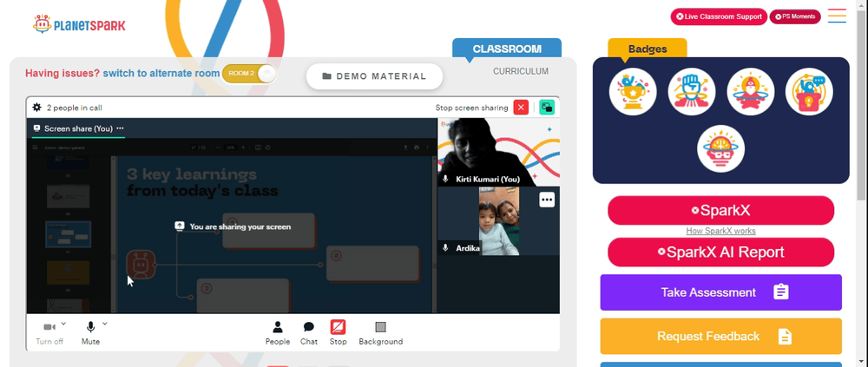Click Kirti Kumari (You) video tile
The image size is (868, 367).
tap(498, 152)
